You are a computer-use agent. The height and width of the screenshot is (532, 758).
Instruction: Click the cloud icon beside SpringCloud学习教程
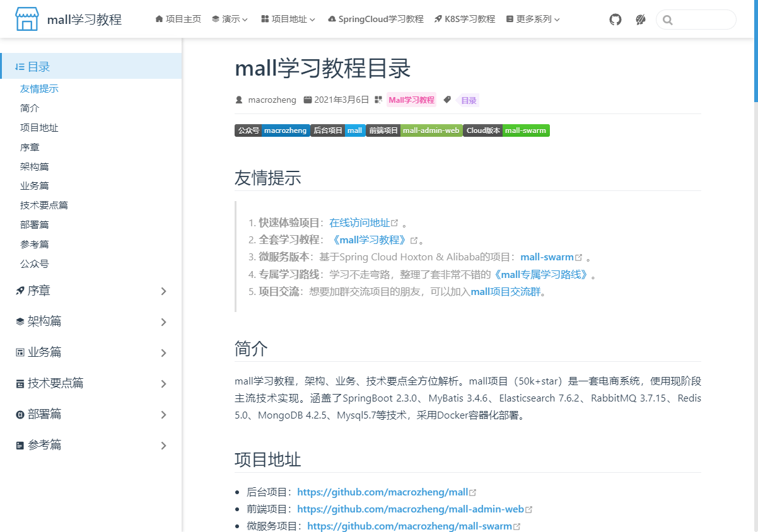pos(332,19)
